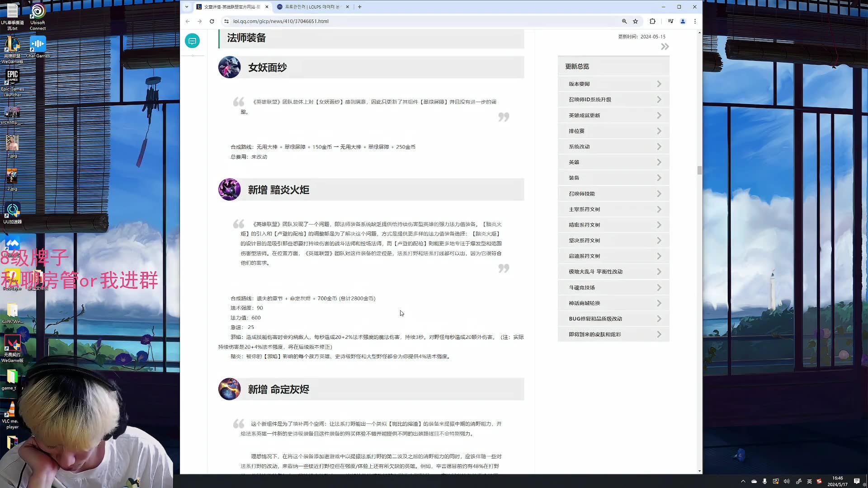Open the Kof97Win folder icon
Image resolution: width=868 pixels, height=488 pixels.
12,313
